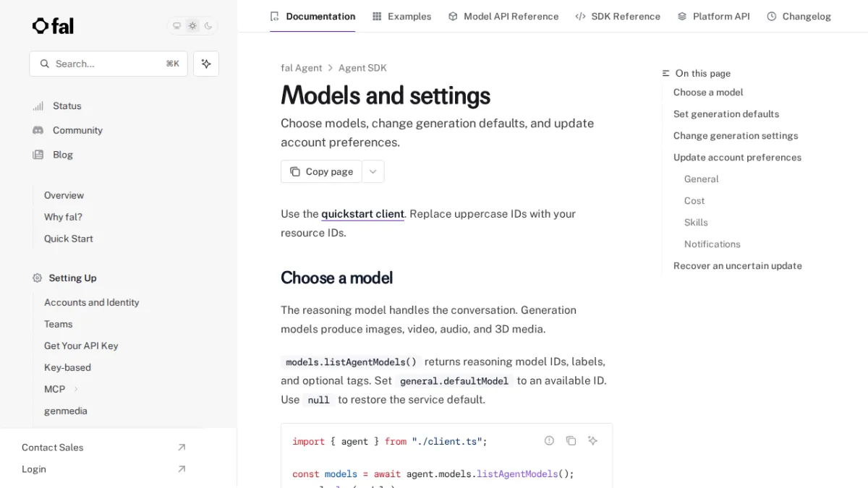Jump to Set generation defaults section
Viewport: 868px width, 488px height.
(726, 114)
